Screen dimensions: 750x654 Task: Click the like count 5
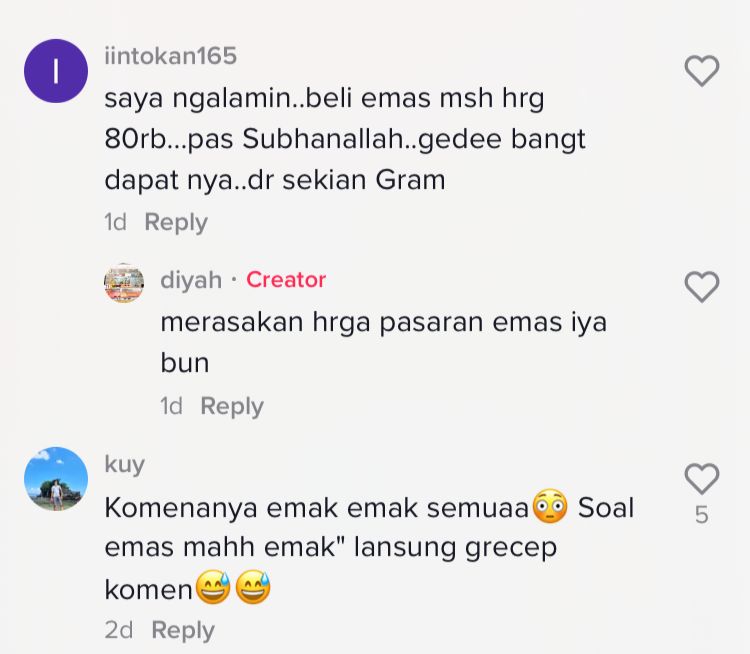[x=701, y=515]
